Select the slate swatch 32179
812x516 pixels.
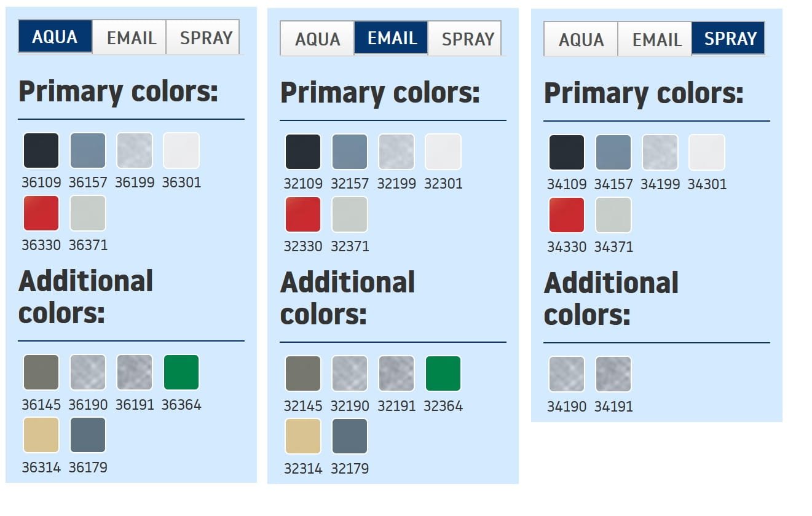click(350, 436)
